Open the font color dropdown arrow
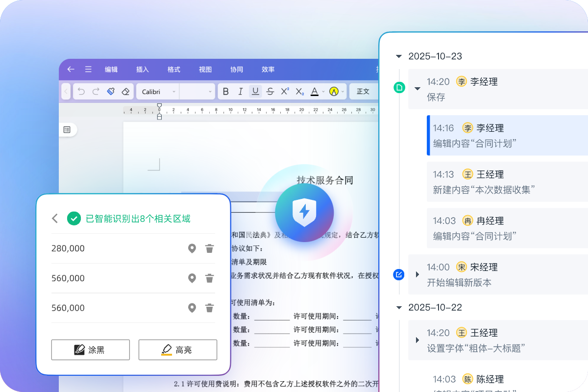Viewport: 588px width, 392px height. (323, 92)
